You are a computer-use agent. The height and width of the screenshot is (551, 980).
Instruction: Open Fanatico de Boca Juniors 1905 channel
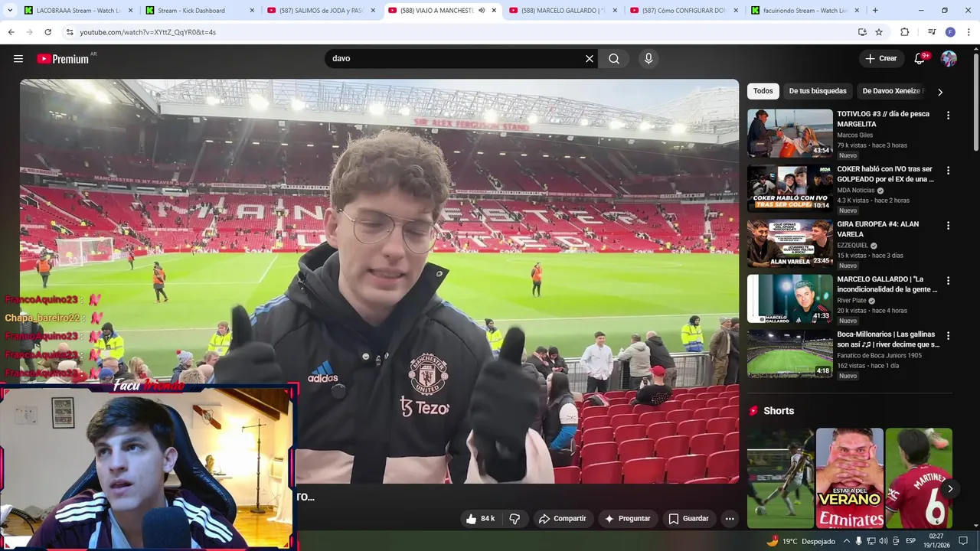[x=879, y=355]
